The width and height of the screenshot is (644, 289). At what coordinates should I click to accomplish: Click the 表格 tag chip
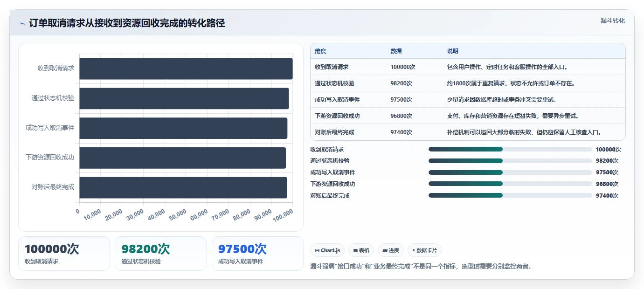click(361, 250)
